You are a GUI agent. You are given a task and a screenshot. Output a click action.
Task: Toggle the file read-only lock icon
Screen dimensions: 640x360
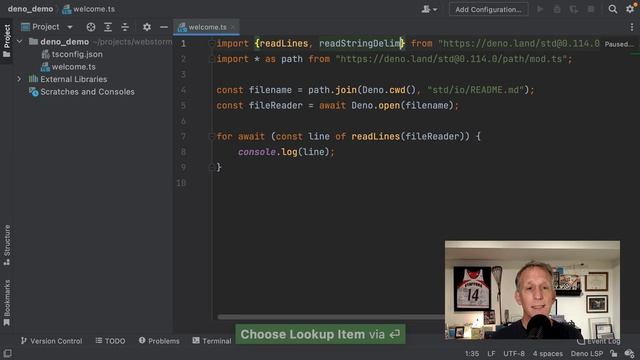[x=613, y=354]
